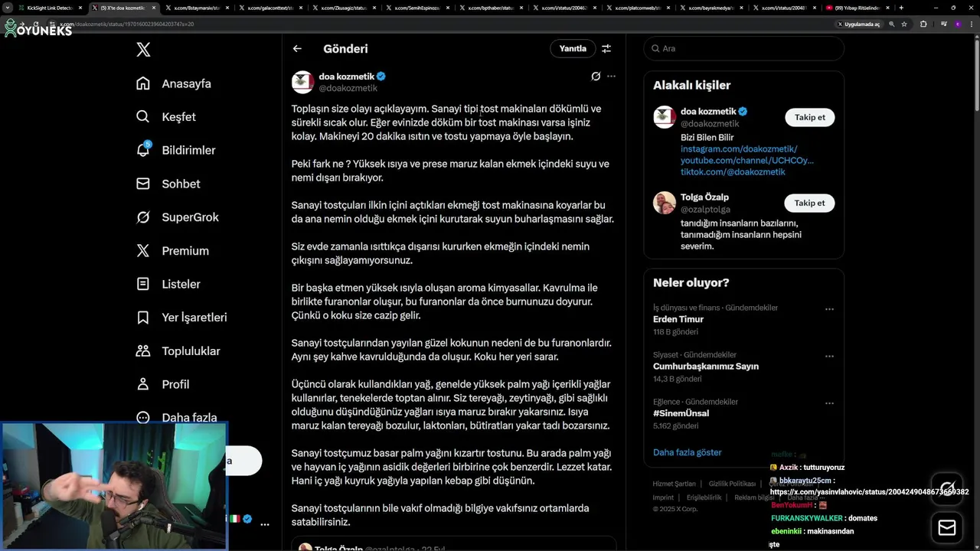Open floating messages envelope button
The width and height of the screenshot is (980, 551).
pos(947,527)
